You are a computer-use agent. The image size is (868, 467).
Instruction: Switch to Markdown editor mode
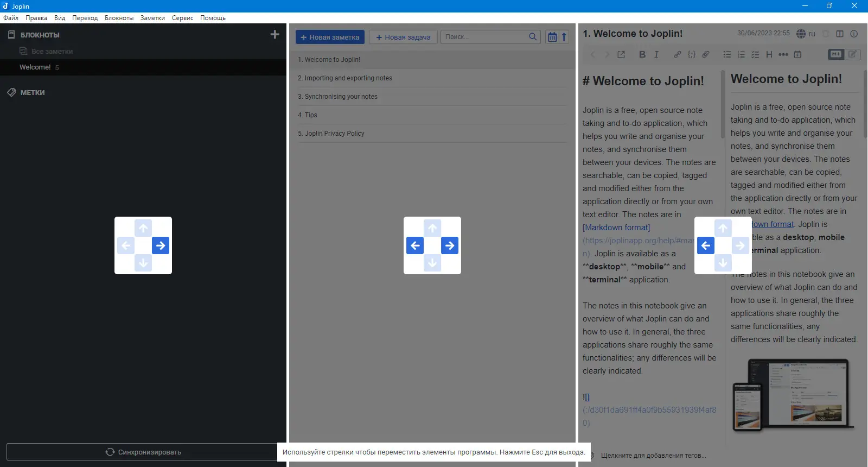(x=836, y=54)
